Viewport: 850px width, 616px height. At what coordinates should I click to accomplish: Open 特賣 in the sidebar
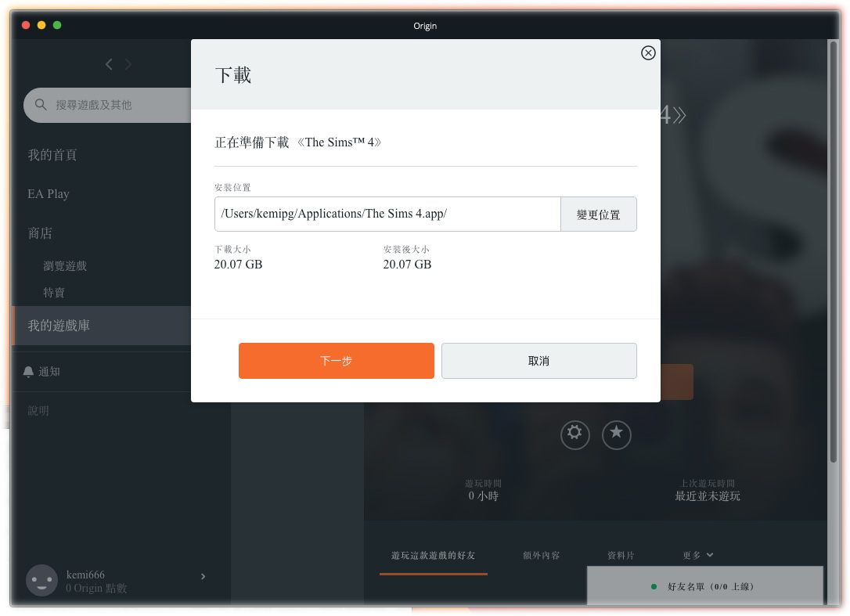pos(54,293)
